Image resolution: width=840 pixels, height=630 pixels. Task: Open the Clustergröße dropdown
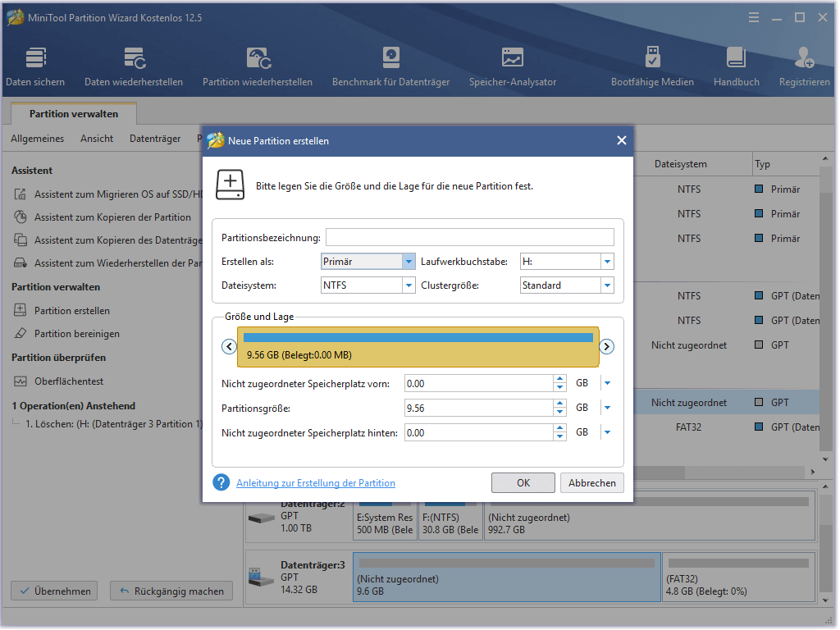pyautogui.click(x=607, y=285)
